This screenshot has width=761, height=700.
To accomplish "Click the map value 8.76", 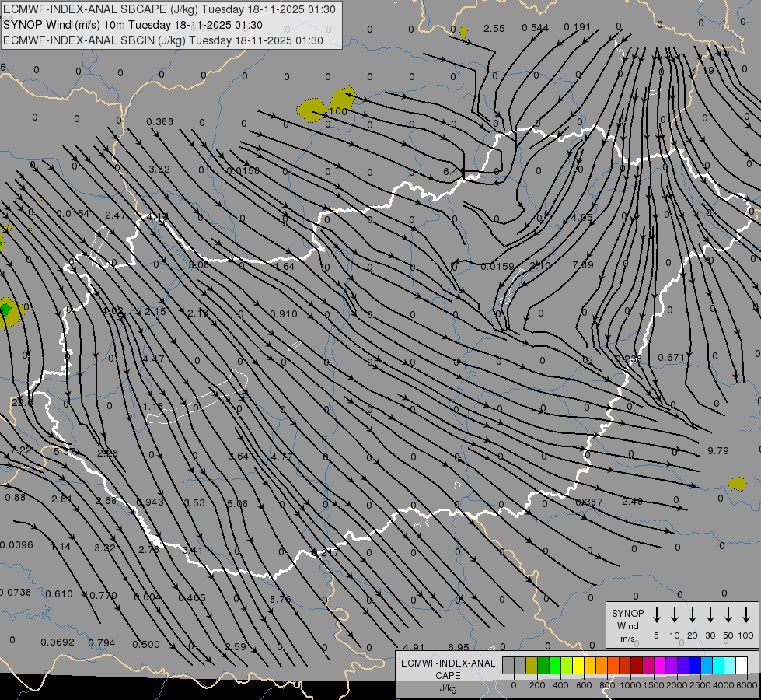I will pos(281,599).
